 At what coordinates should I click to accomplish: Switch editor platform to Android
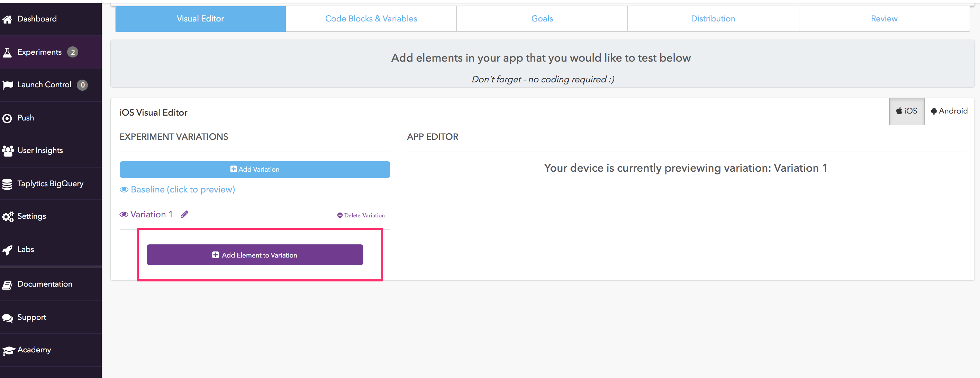[x=949, y=111]
